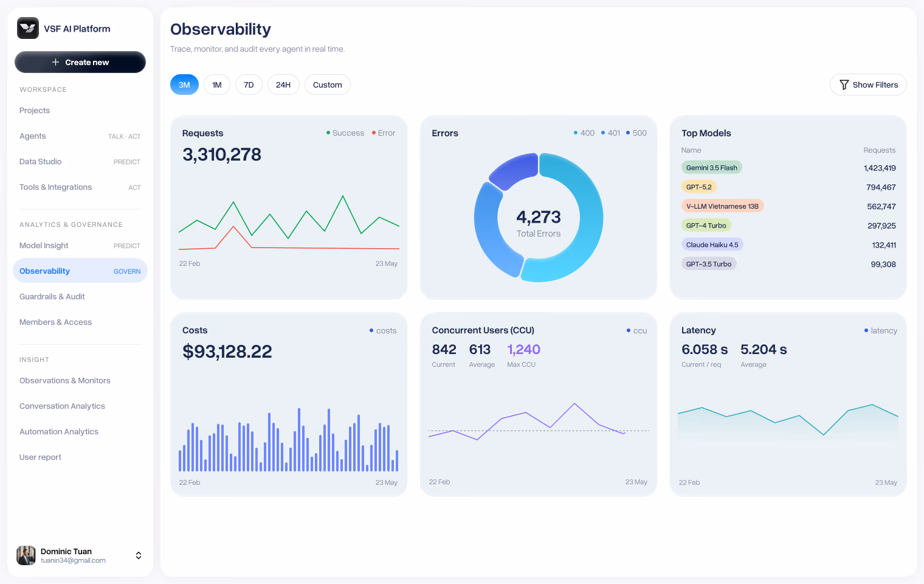Viewport: 924px width, 584px height.
Task: Click the Create new button
Action: (x=80, y=62)
